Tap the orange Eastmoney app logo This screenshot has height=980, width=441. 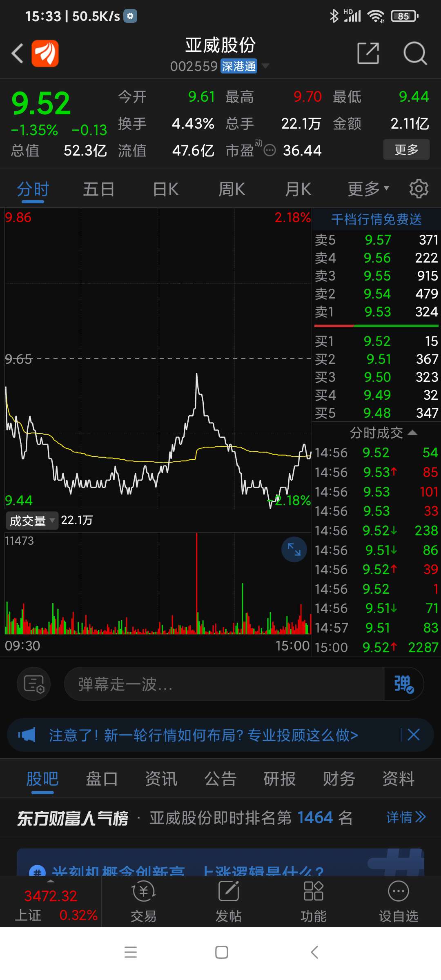[x=45, y=53]
